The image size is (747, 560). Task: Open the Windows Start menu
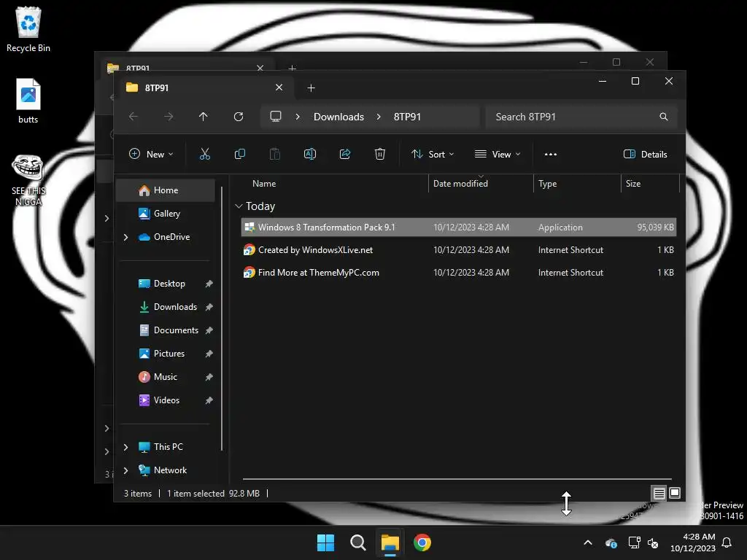pos(326,542)
